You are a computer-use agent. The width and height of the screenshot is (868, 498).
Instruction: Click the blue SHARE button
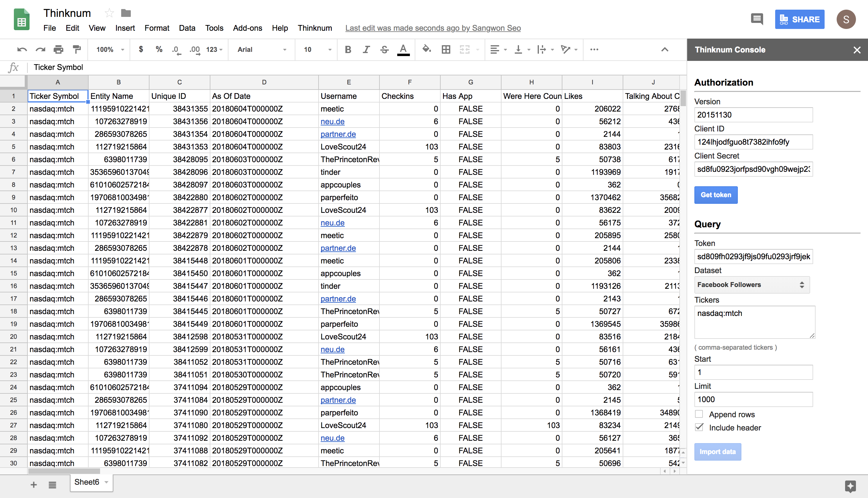[799, 20]
